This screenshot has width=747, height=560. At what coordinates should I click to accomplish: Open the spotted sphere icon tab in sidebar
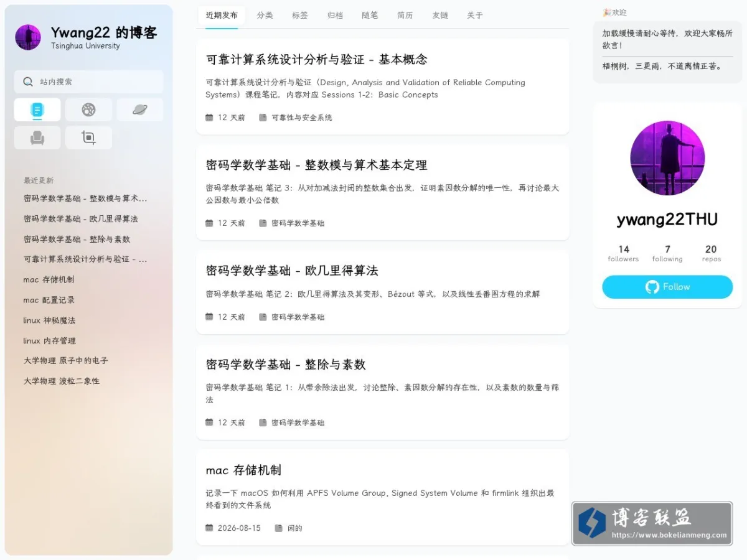coord(88,110)
